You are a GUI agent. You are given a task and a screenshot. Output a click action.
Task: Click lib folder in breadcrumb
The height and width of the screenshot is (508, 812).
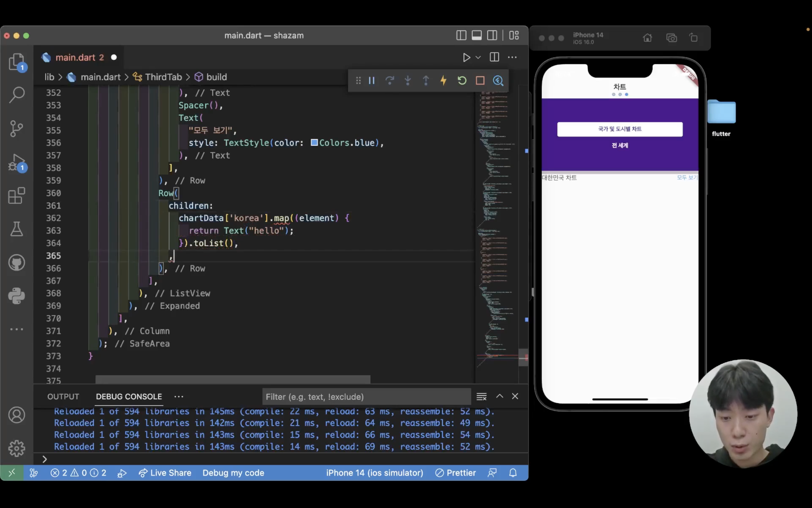pyautogui.click(x=49, y=77)
